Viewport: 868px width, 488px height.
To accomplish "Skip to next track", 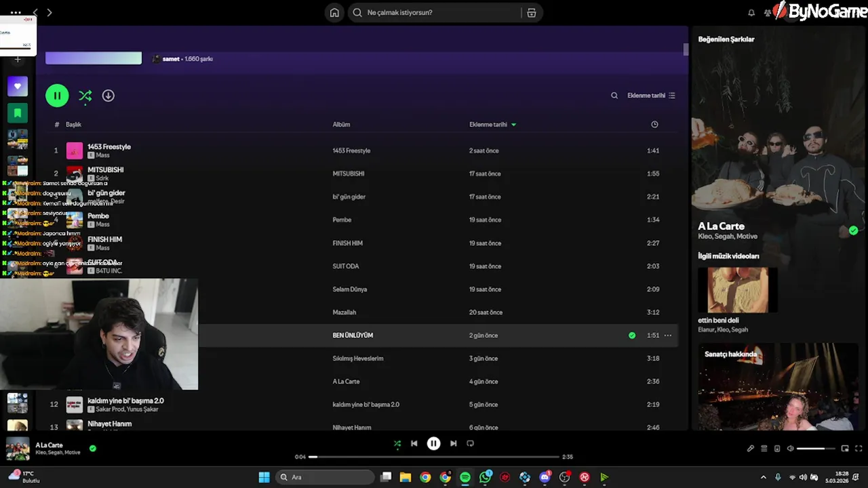I will click(x=453, y=443).
